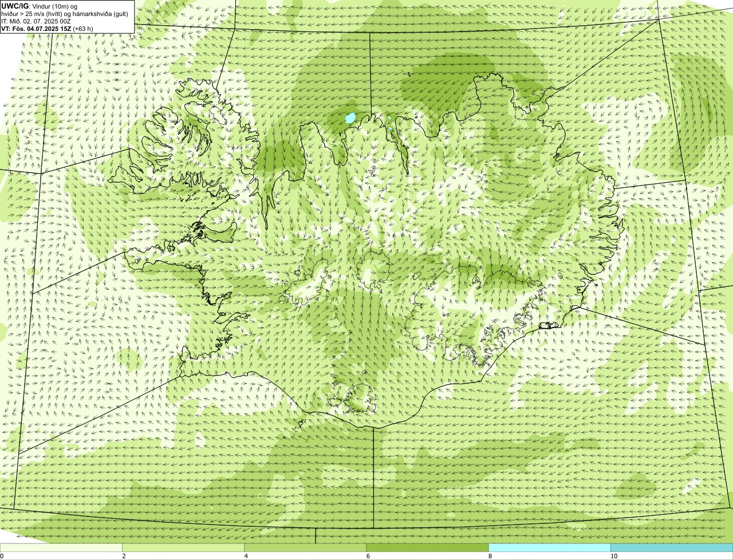Viewport: 733px width, 560px height.
Task: Click the 6–8 m/s dark green legend swatch
Action: 427,548
